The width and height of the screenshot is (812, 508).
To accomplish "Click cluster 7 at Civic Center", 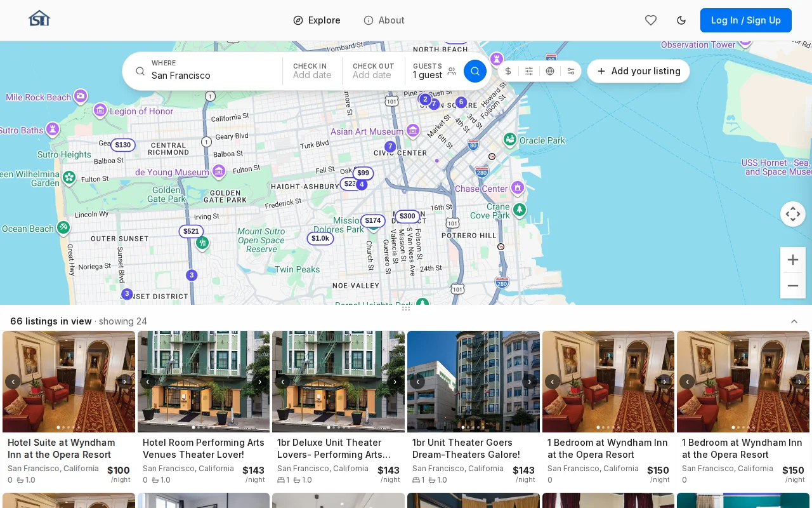I will [390, 147].
